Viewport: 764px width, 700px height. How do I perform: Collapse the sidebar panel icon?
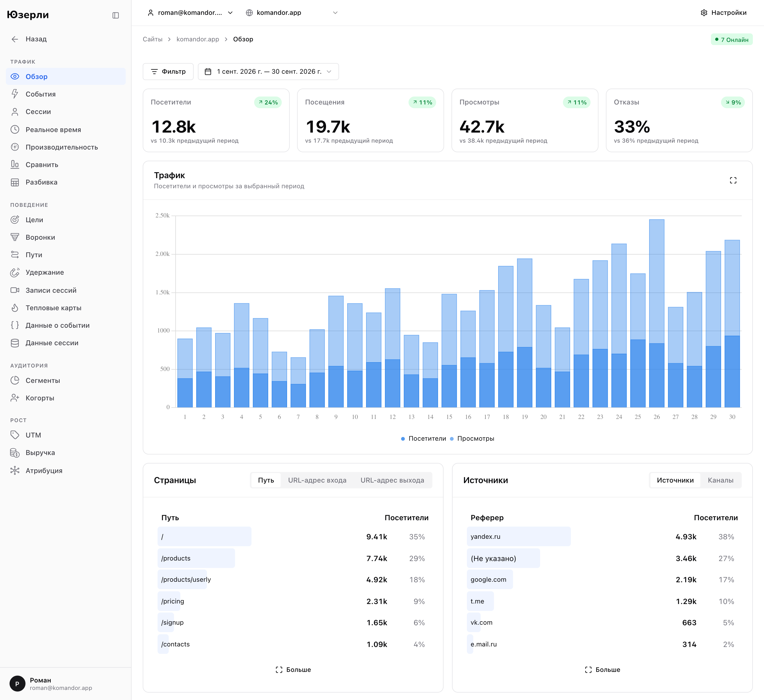pos(116,15)
